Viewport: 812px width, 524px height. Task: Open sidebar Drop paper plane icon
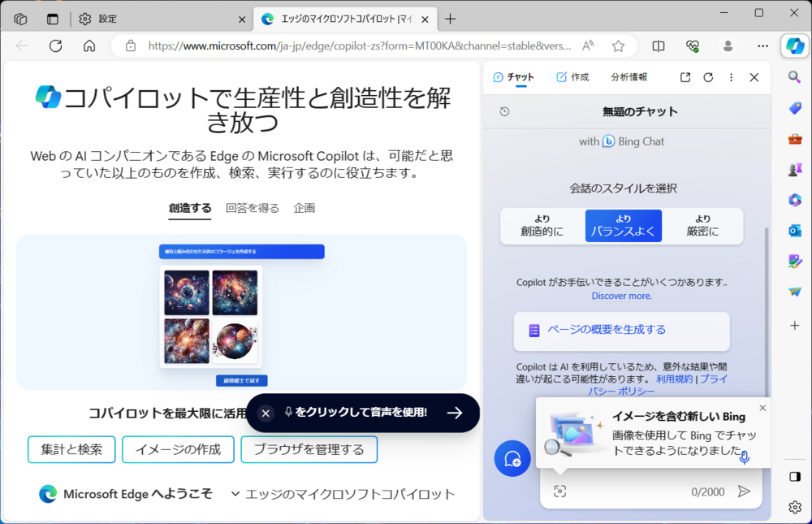pos(795,292)
